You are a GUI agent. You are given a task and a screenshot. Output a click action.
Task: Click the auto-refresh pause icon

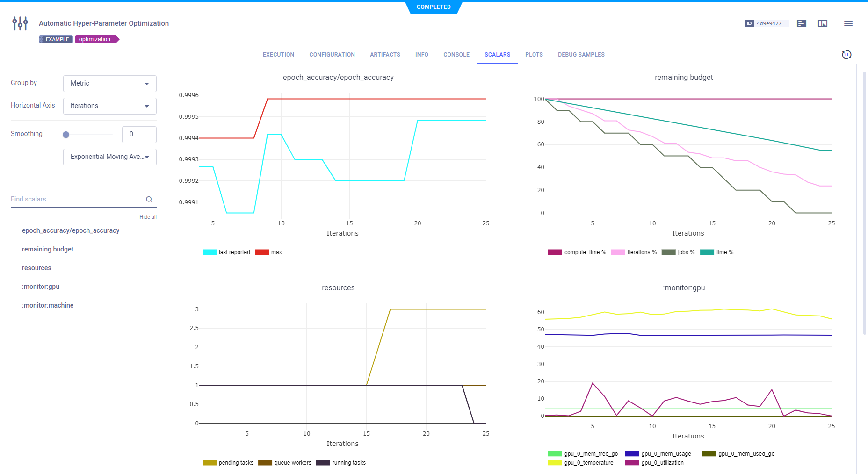coord(846,55)
